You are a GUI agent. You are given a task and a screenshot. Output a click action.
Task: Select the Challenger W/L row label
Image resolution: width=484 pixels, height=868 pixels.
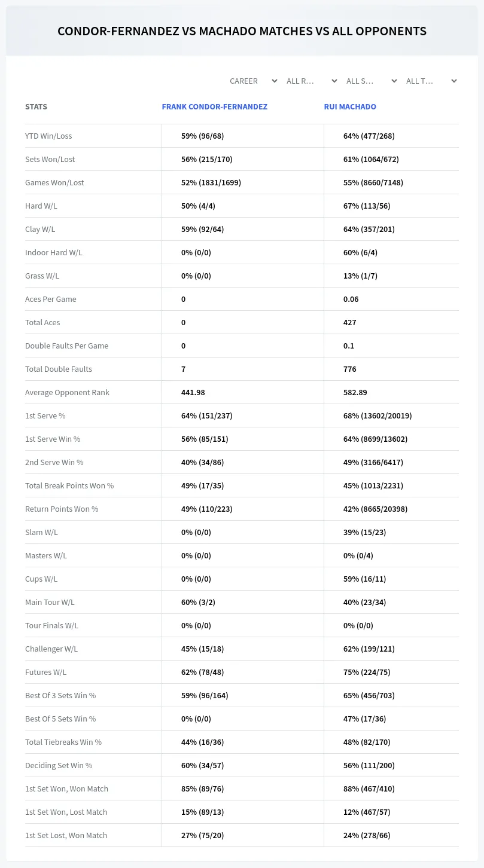(x=51, y=649)
